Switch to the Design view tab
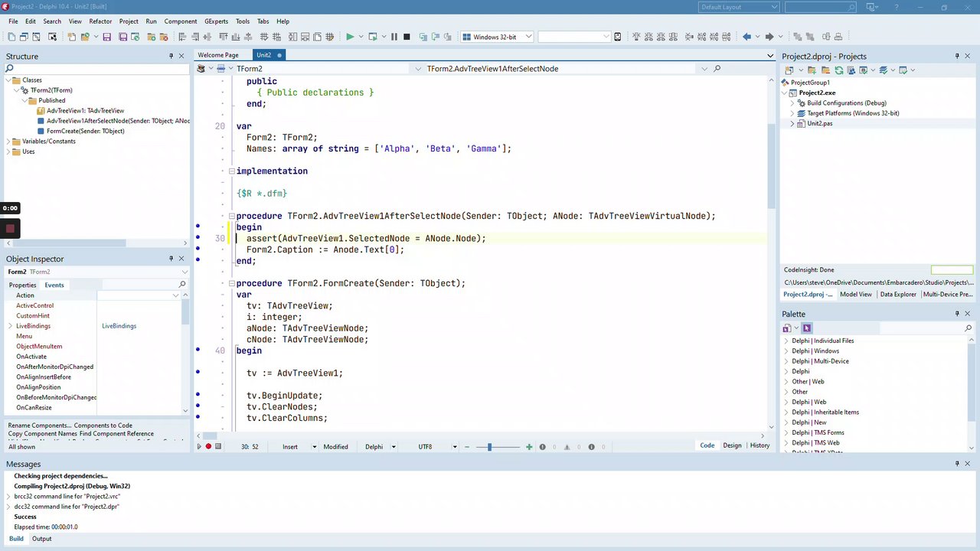 (733, 445)
